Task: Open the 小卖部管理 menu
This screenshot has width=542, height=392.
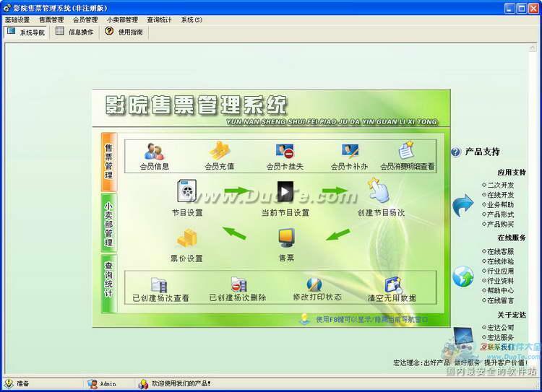Action: click(x=122, y=20)
